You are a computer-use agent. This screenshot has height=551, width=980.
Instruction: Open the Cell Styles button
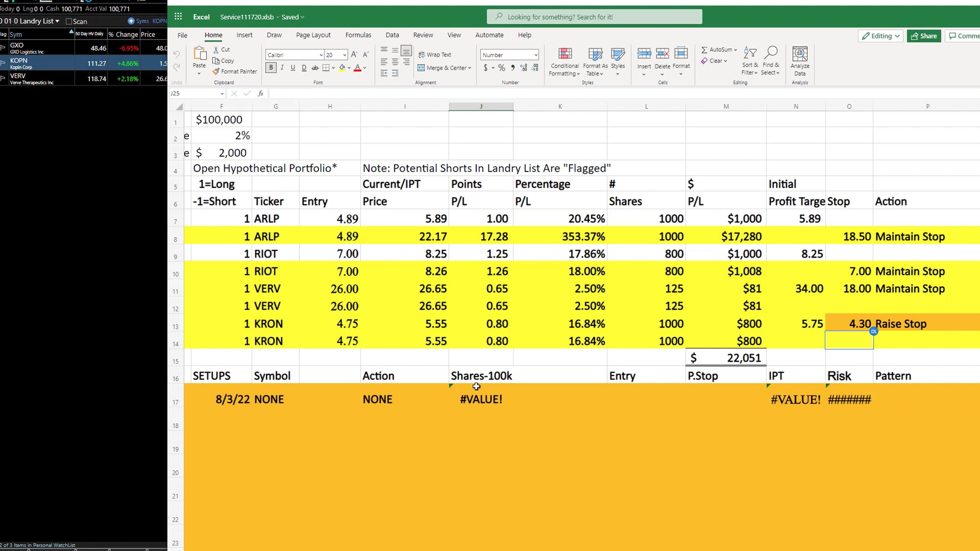click(x=617, y=61)
